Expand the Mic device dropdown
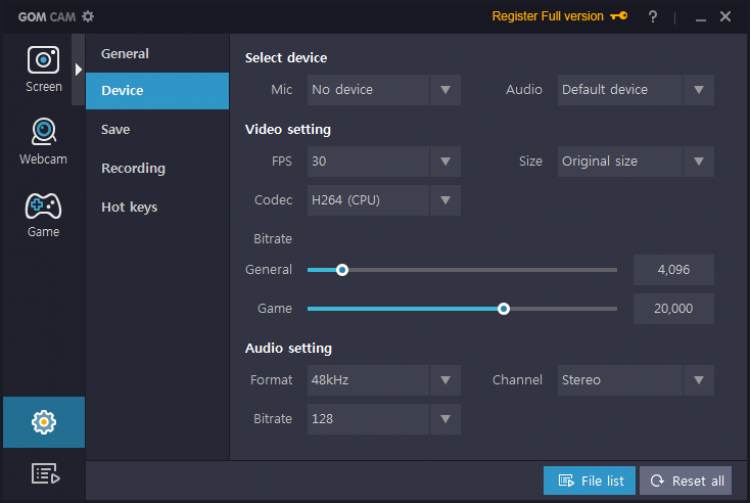This screenshot has width=750, height=503. [445, 90]
